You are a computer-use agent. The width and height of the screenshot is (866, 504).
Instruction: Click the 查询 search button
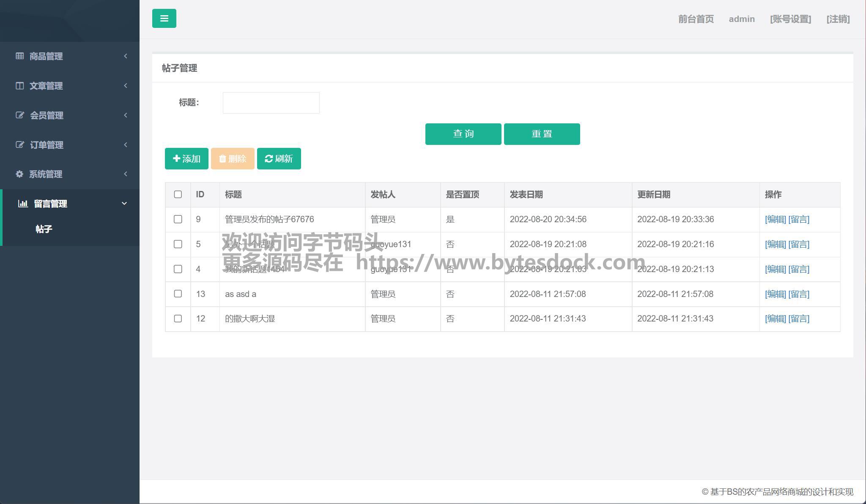pos(463,134)
